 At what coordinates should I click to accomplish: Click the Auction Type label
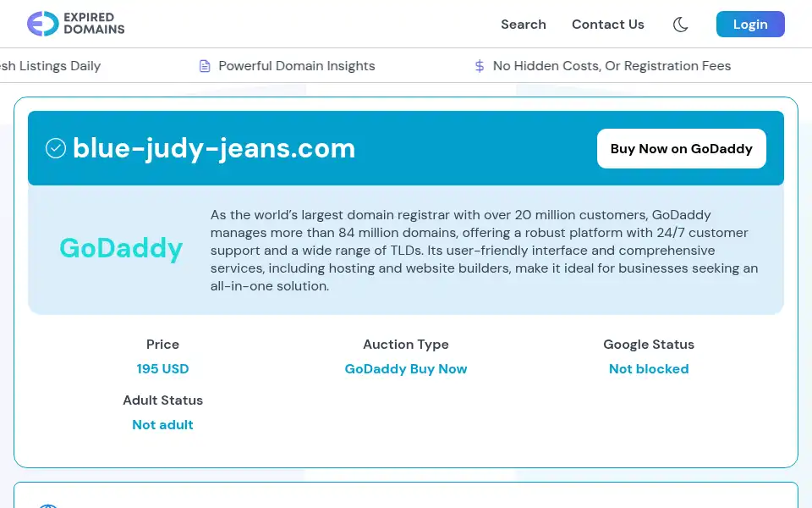406,345
